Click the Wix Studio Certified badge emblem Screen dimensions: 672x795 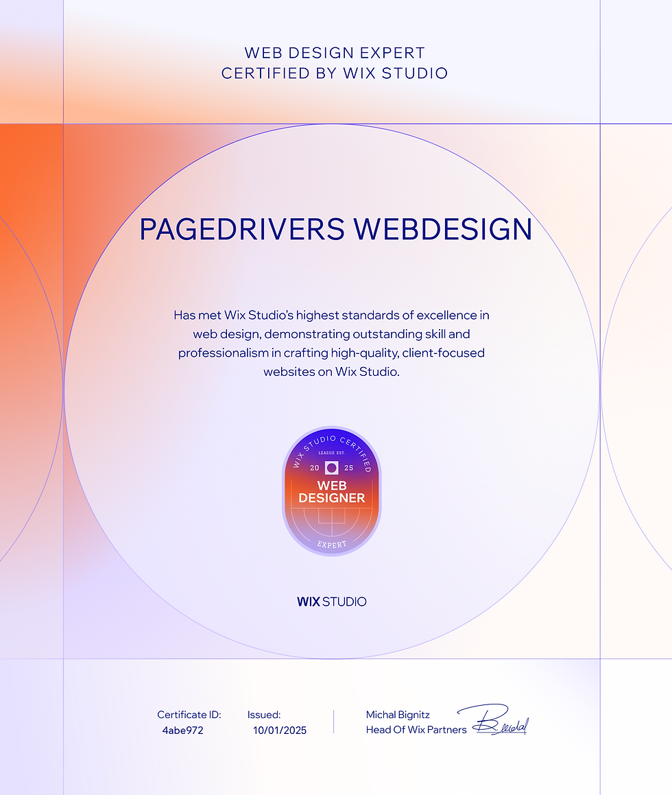(x=331, y=488)
